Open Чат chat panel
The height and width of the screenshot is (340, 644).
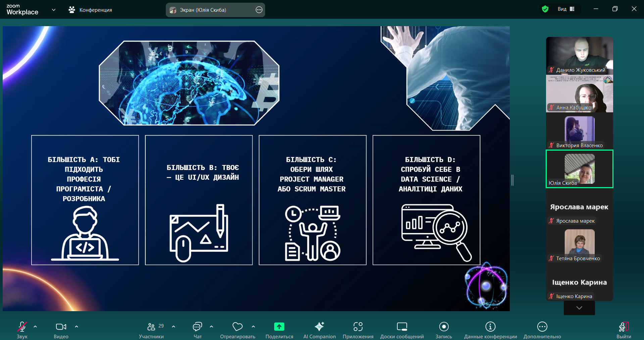[198, 330]
